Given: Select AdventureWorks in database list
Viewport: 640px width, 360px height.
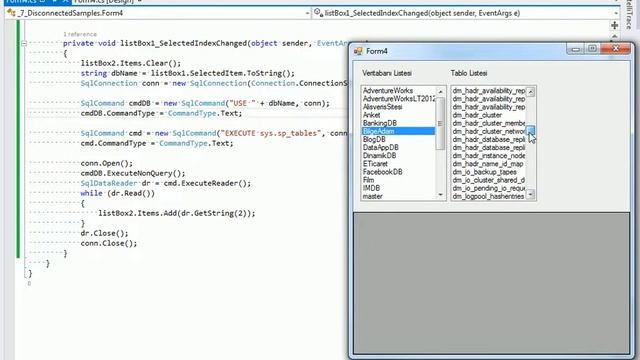Looking at the screenshot, I should pos(398,91).
